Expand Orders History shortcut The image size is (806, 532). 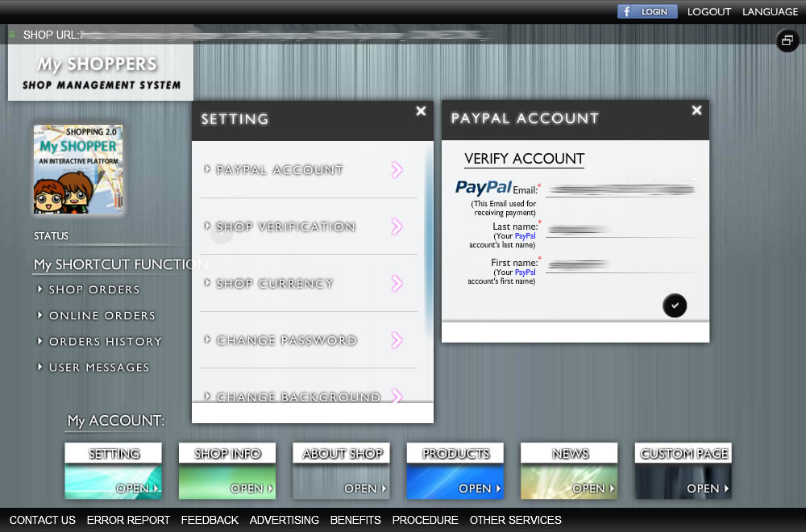(x=105, y=341)
